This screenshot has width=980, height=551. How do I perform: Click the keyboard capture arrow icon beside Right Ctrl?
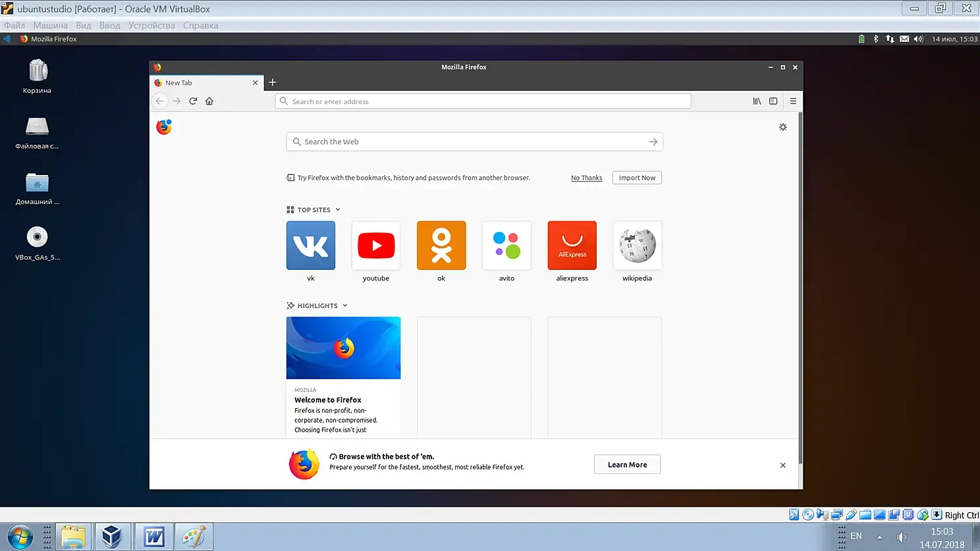pos(937,515)
